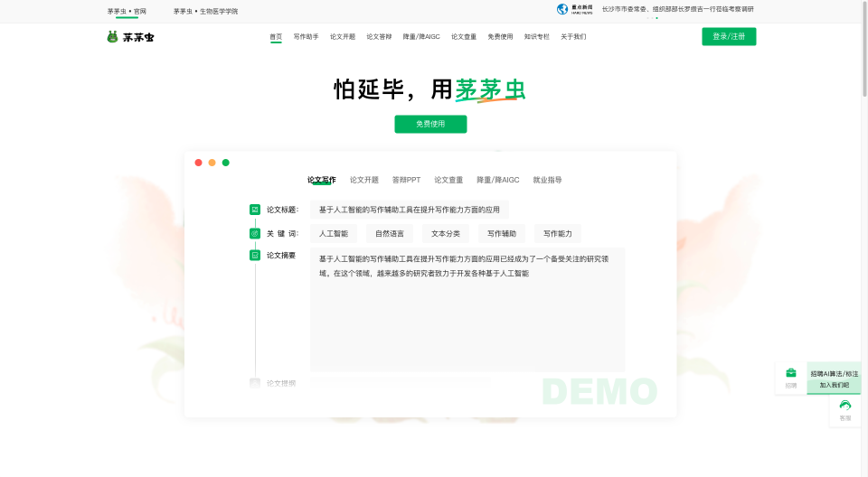Click the 自然语言 keyword tag

click(390, 233)
